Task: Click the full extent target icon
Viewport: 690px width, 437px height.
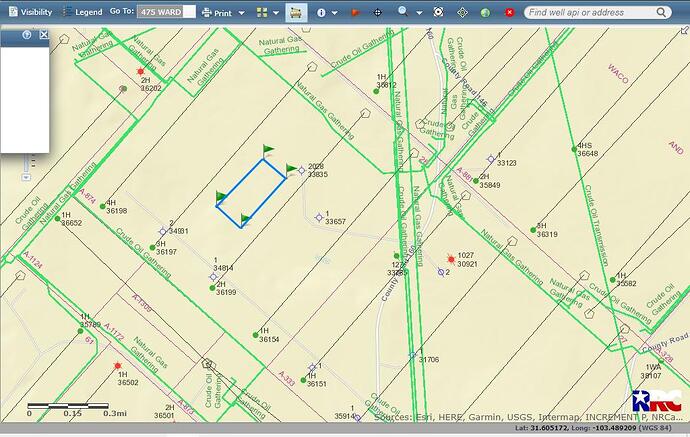Action: coord(463,12)
